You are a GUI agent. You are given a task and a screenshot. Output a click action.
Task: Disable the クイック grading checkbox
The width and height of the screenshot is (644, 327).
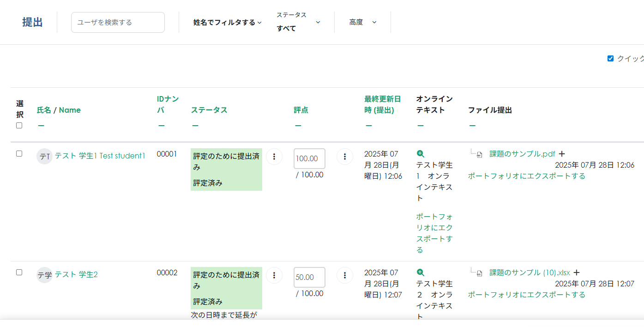pyautogui.click(x=610, y=59)
